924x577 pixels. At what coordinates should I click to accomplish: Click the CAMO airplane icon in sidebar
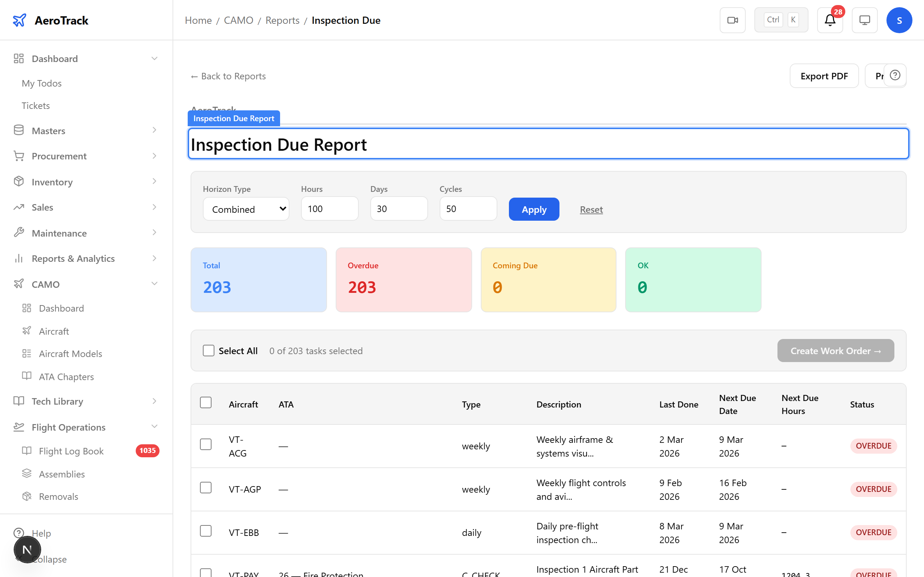[x=19, y=283]
